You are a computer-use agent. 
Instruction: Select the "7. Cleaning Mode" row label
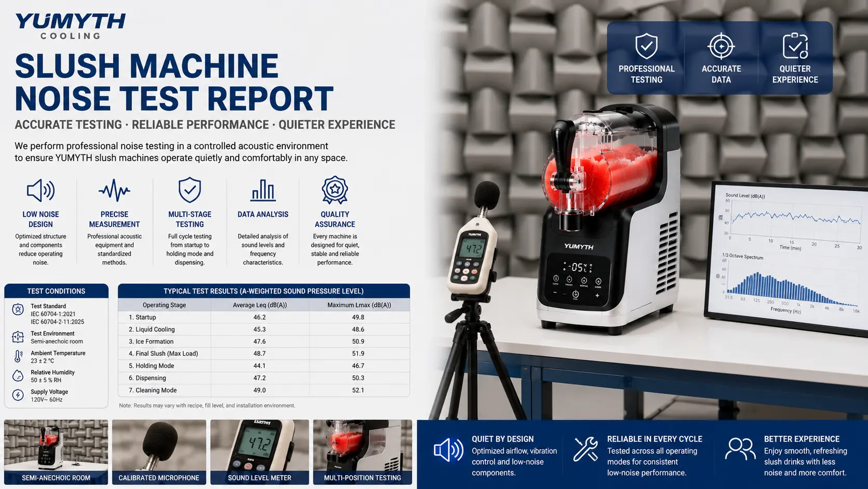click(153, 390)
